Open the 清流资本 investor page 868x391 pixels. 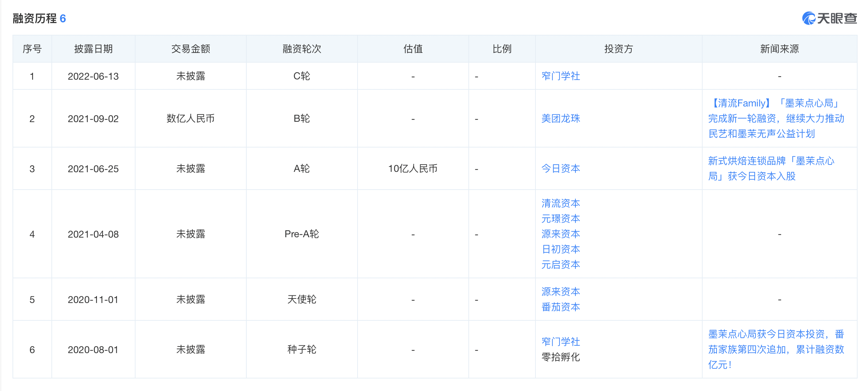(x=560, y=204)
